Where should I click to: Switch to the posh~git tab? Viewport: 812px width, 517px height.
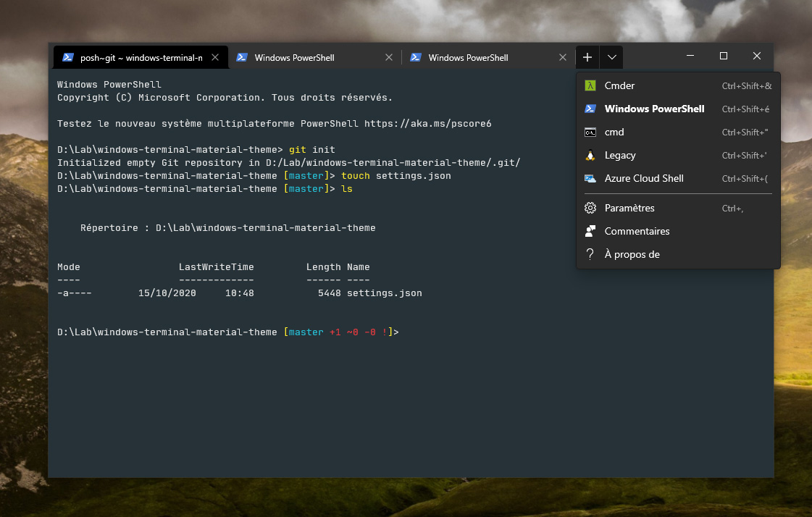140,57
